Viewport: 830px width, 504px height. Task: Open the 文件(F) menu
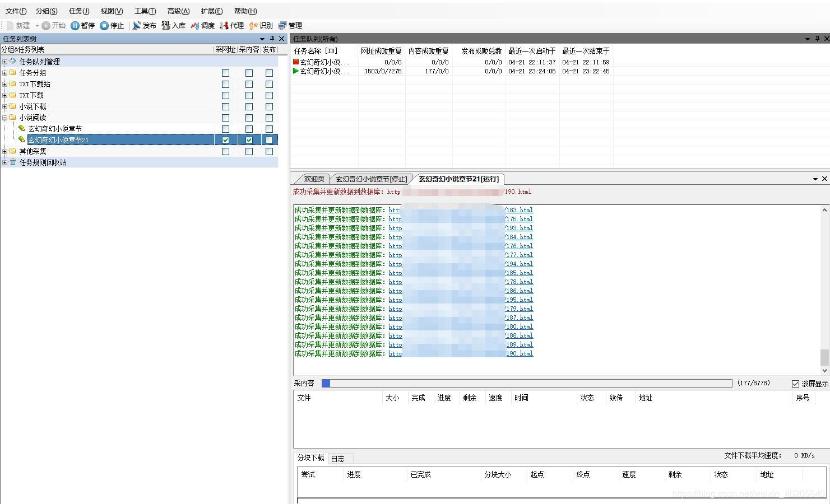click(16, 11)
